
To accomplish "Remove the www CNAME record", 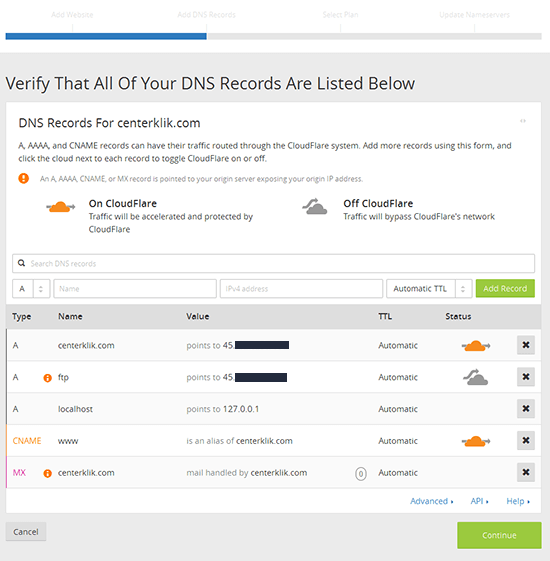I will click(525, 440).
